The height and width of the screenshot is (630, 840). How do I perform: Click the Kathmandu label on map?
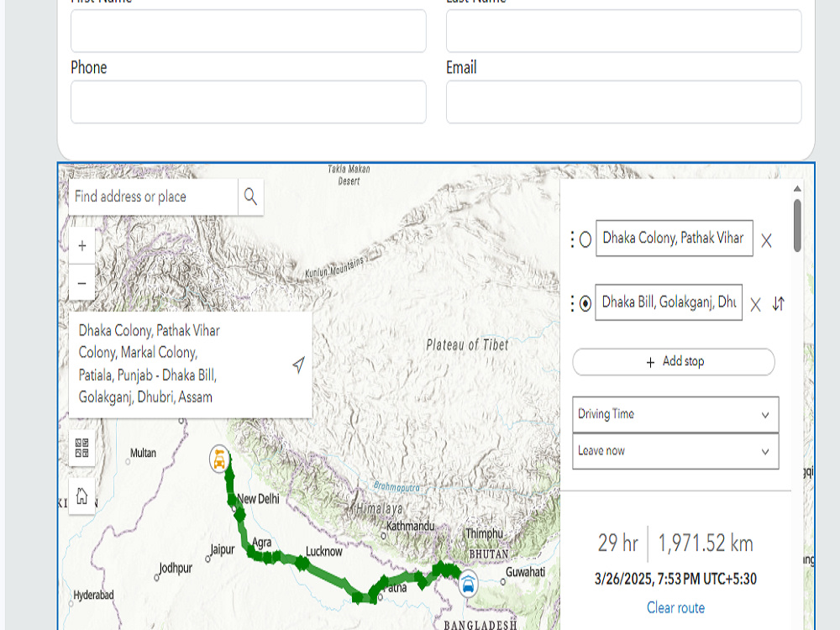pyautogui.click(x=411, y=526)
